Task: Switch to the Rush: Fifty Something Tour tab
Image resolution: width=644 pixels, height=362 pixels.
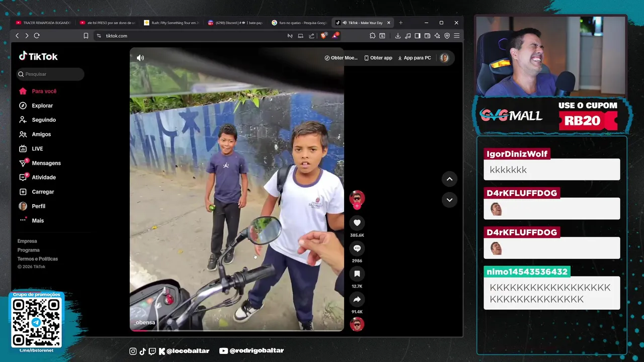Action: pos(172,23)
